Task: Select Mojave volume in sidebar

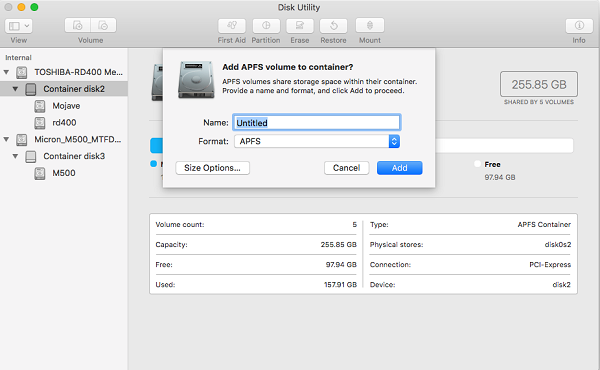Action: [x=66, y=106]
